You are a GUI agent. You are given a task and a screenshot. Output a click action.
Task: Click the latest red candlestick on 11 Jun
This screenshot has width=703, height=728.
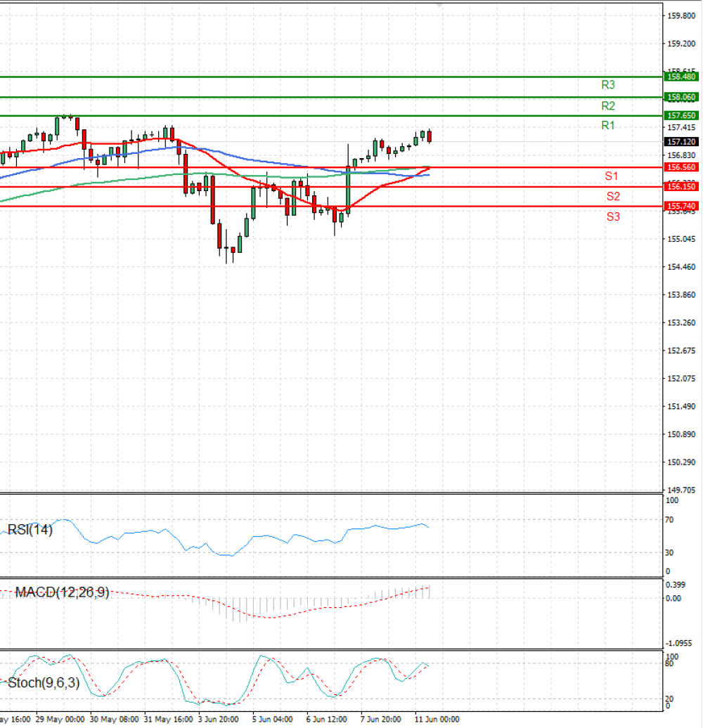(430, 136)
